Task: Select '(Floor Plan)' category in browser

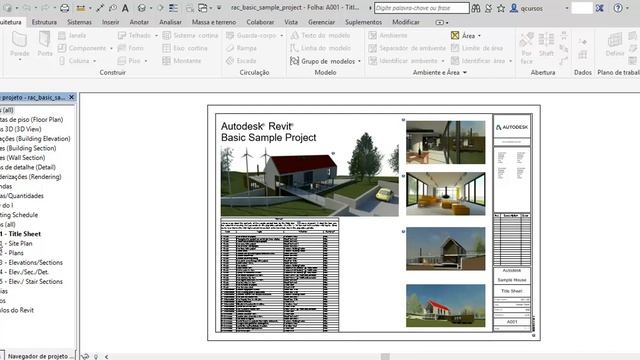Action: 47,120
